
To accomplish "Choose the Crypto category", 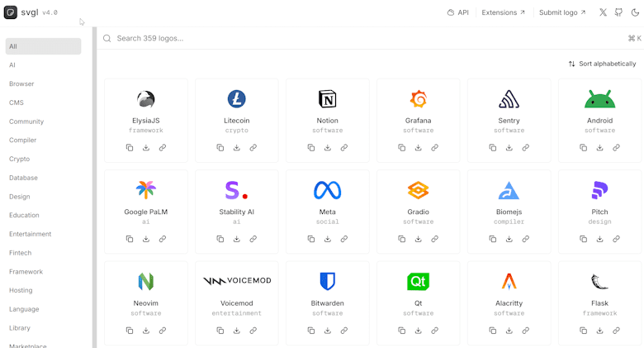I will 19,159.
